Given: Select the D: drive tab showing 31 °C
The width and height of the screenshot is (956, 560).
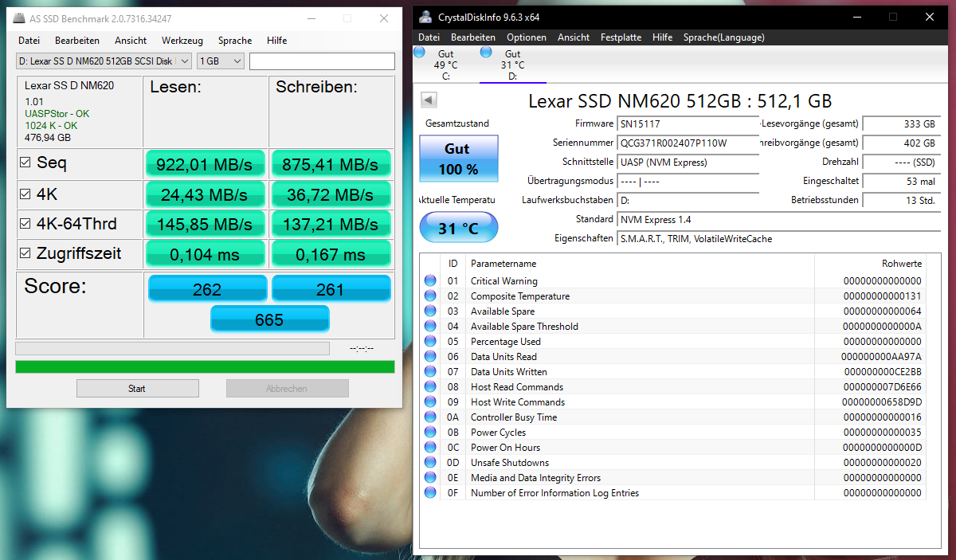Looking at the screenshot, I should 512,65.
